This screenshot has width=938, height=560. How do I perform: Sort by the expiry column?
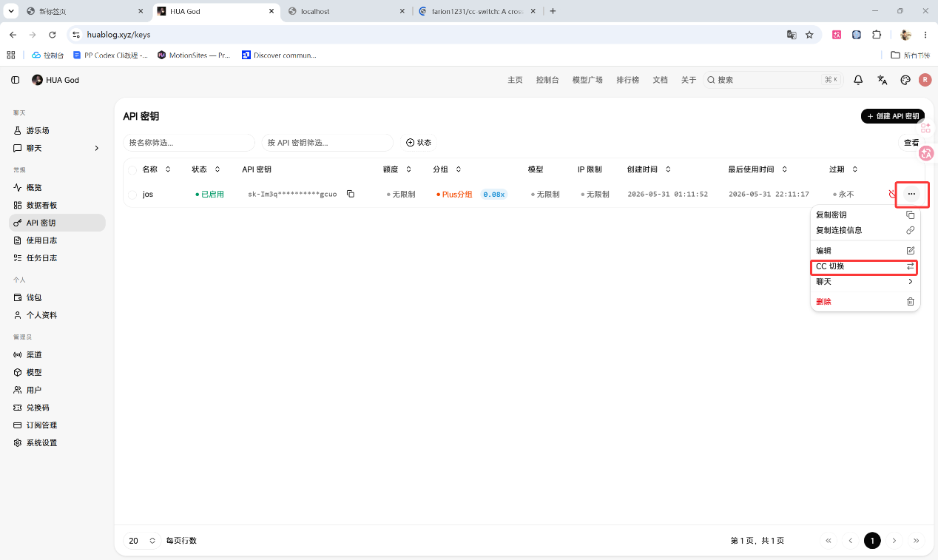(844, 169)
